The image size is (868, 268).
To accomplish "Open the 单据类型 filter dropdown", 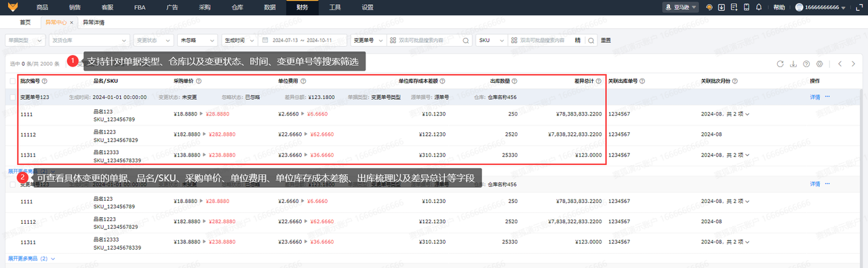I will point(26,41).
